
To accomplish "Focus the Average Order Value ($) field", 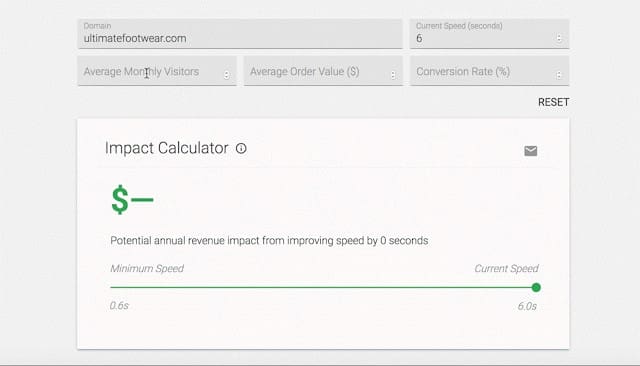I will [323, 71].
